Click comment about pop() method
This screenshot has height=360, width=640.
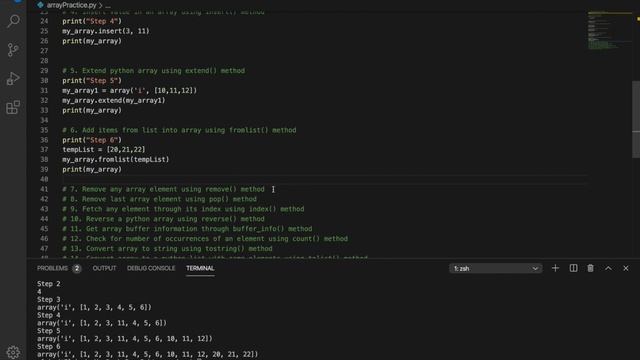[159, 199]
